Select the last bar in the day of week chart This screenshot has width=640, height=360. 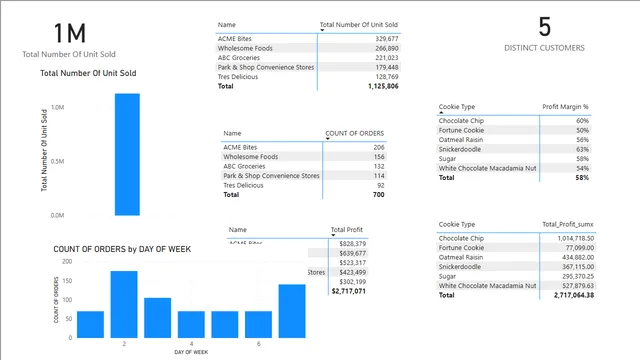(x=292, y=311)
